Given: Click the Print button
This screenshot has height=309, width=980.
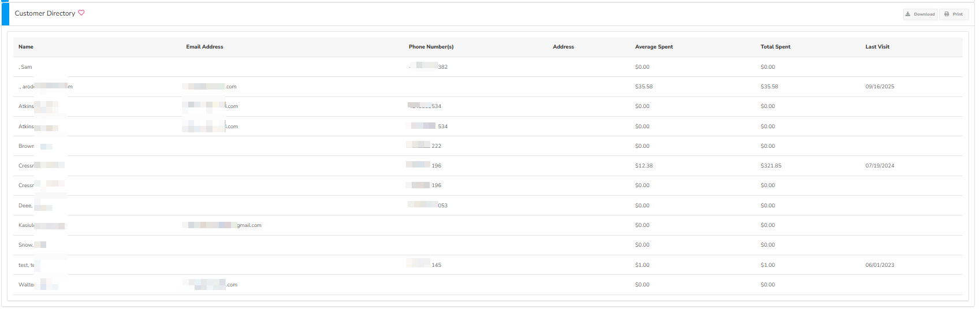Looking at the screenshot, I should click(953, 14).
